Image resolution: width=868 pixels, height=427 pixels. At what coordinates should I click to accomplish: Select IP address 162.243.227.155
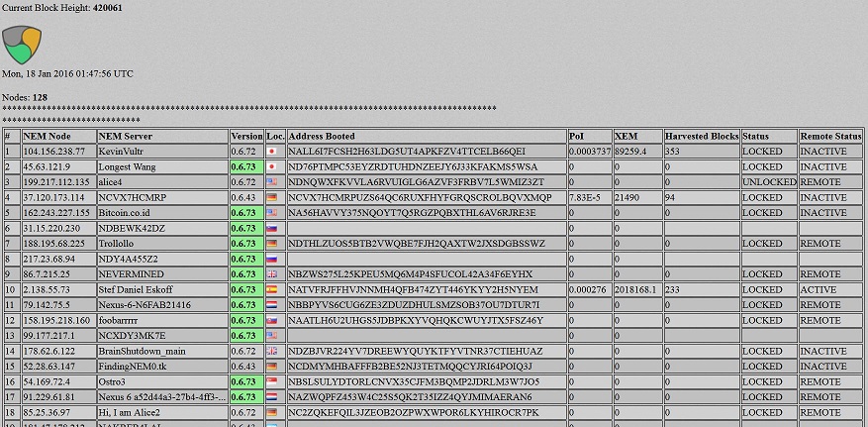tap(56, 213)
